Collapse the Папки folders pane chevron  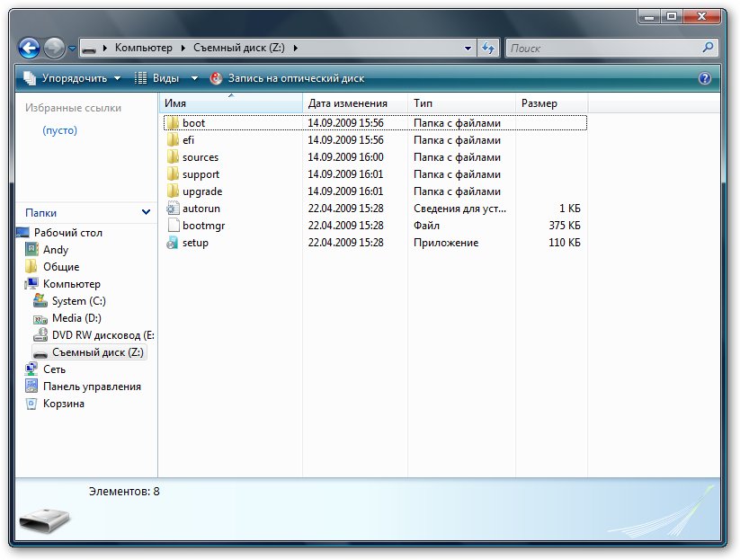coord(147,213)
